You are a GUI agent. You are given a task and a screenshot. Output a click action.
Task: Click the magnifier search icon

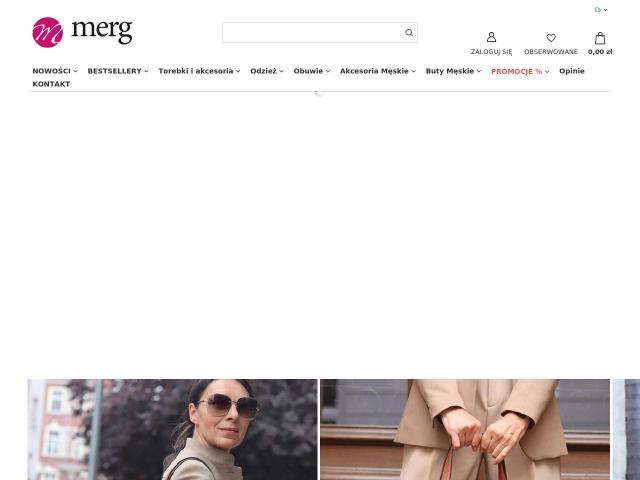click(409, 33)
